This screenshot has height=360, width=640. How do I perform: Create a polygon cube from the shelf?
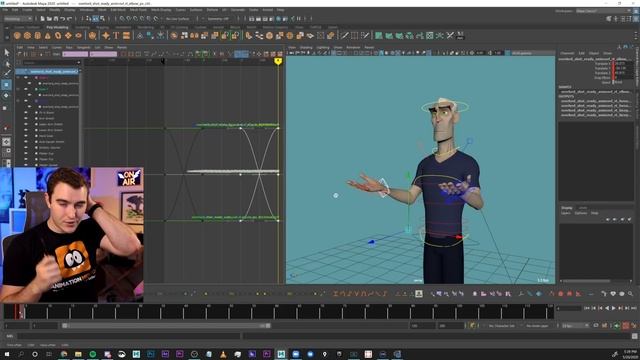tap(27, 36)
